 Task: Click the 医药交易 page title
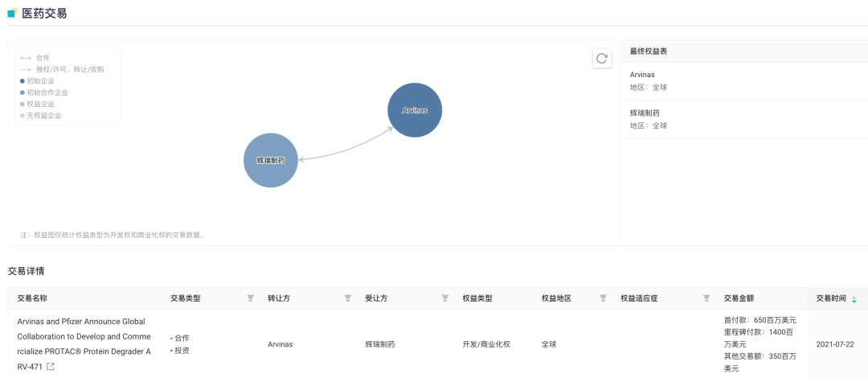tap(44, 14)
